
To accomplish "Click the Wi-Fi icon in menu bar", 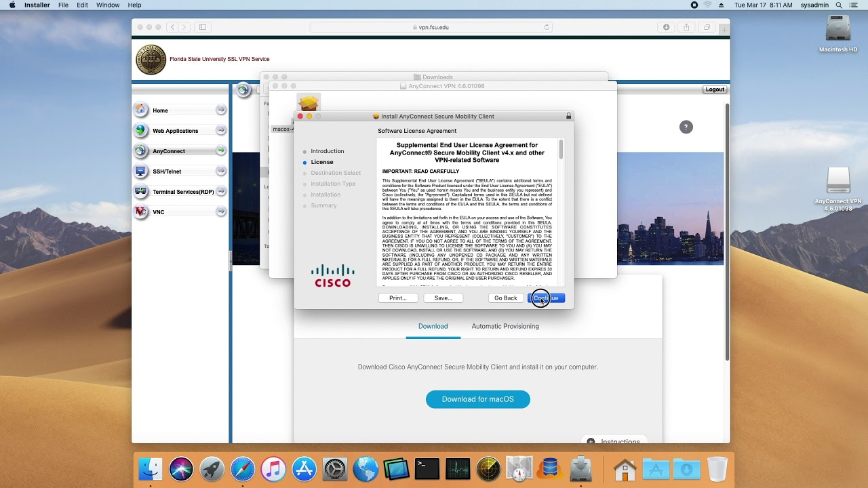I will 707,5.
